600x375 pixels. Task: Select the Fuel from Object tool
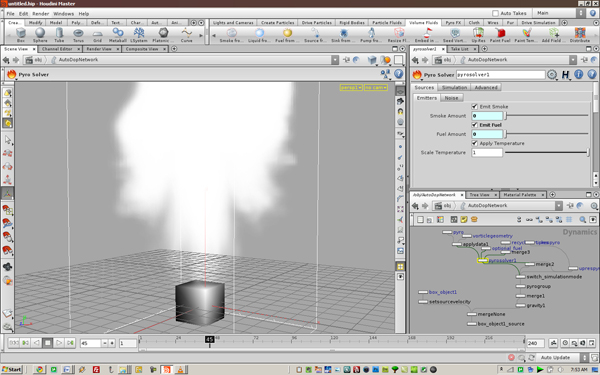tap(287, 35)
